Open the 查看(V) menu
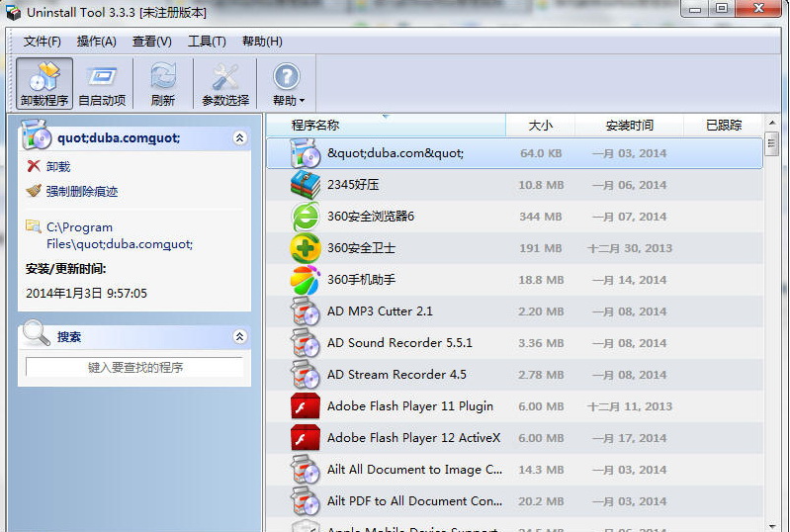 tap(151, 42)
